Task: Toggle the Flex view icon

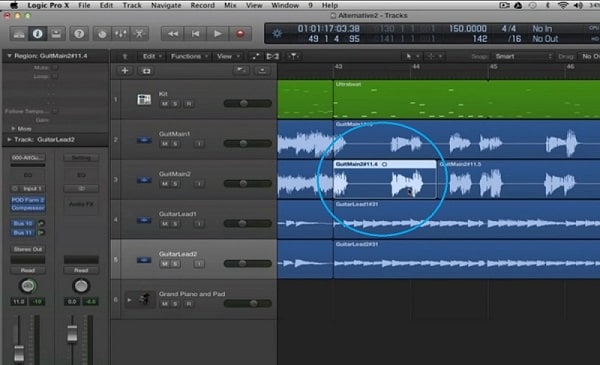Action: click(272, 56)
